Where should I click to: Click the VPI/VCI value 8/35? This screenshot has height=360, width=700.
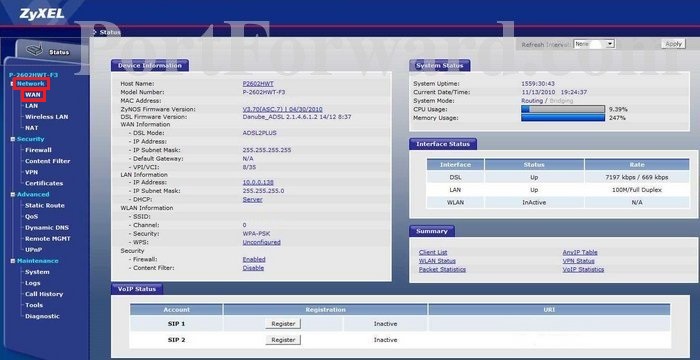[249, 167]
